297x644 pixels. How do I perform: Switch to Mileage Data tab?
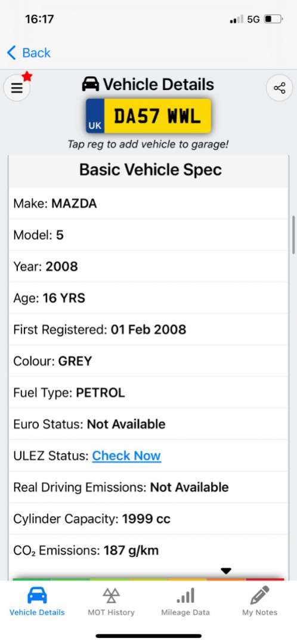tap(185, 601)
